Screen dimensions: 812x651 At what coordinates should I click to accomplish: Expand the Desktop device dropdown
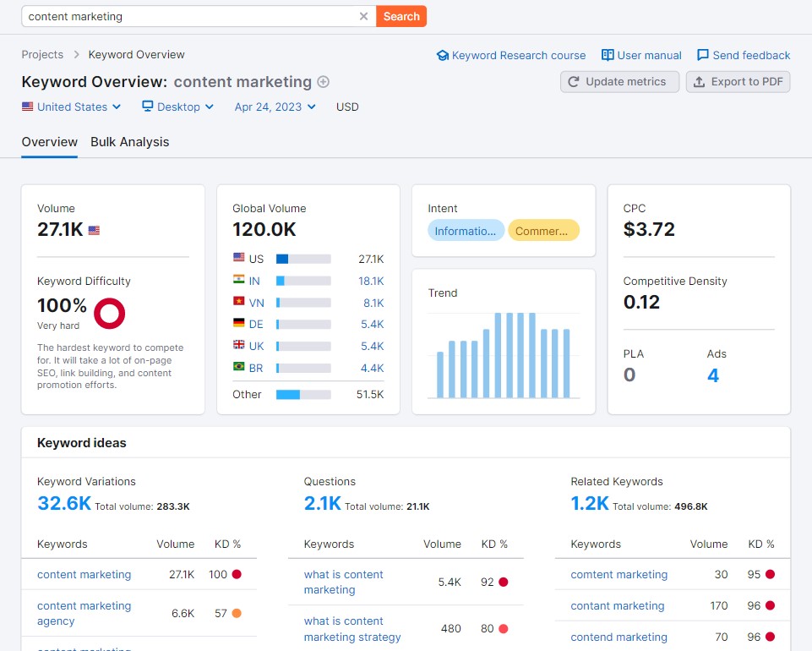pos(177,107)
